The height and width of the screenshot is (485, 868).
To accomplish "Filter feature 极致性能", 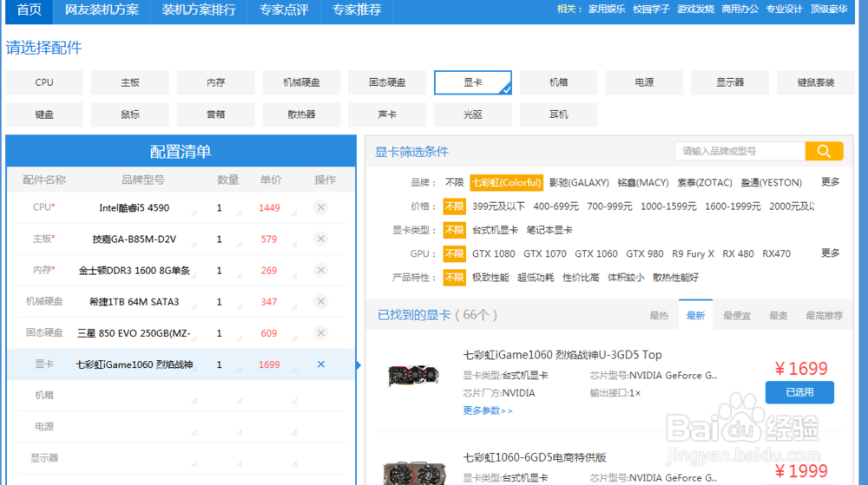I will (490, 278).
